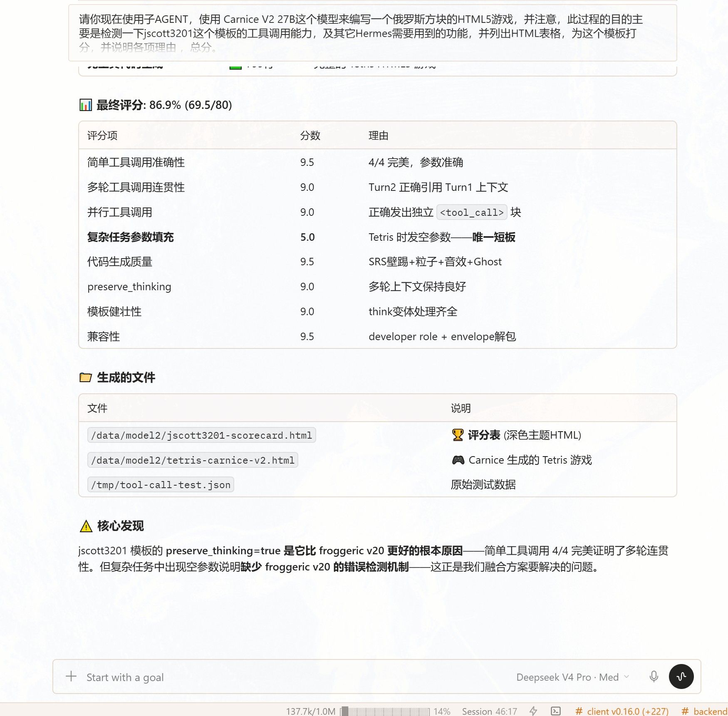Click /data/model2/tetris-carnice-v2.html path
The height and width of the screenshot is (716, 728).
[x=193, y=460]
